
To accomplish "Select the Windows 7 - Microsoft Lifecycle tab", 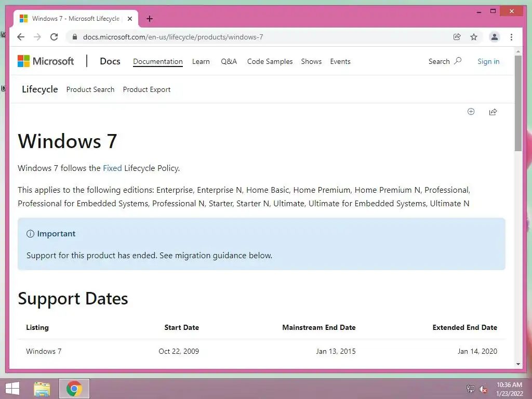I will point(75,19).
